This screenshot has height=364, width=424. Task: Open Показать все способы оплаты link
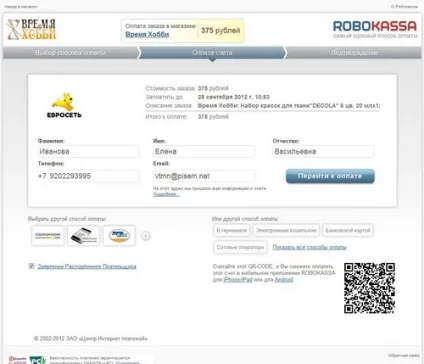pos(309,247)
